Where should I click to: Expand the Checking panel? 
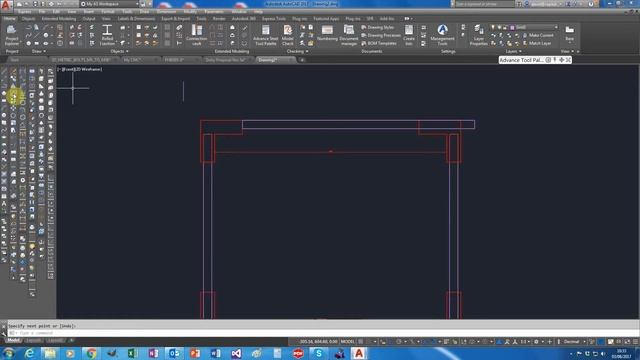tap(297, 51)
